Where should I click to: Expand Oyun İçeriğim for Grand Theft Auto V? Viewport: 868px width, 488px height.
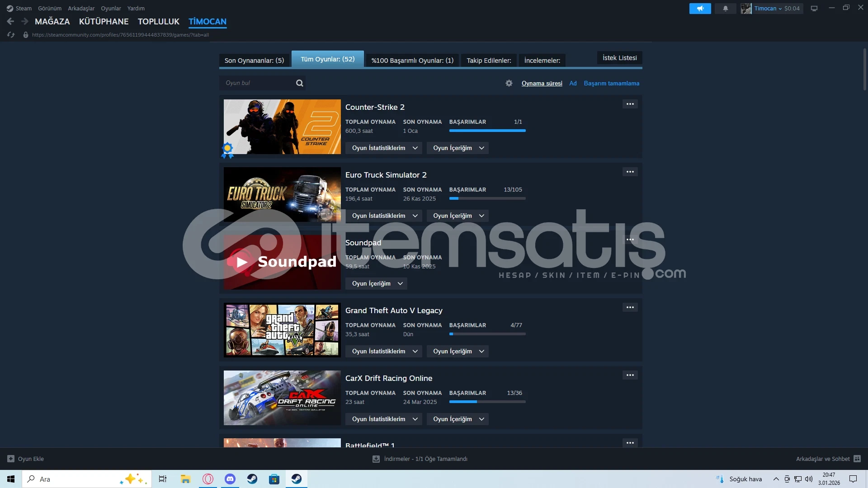coord(458,352)
